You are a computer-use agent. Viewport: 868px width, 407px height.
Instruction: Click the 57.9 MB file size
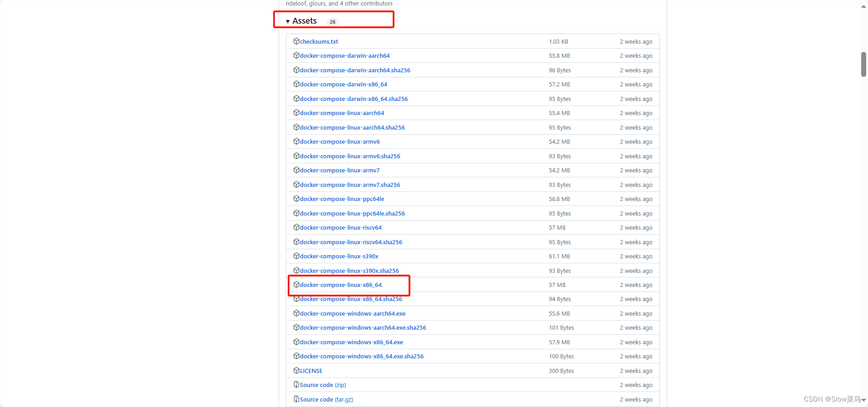point(559,342)
